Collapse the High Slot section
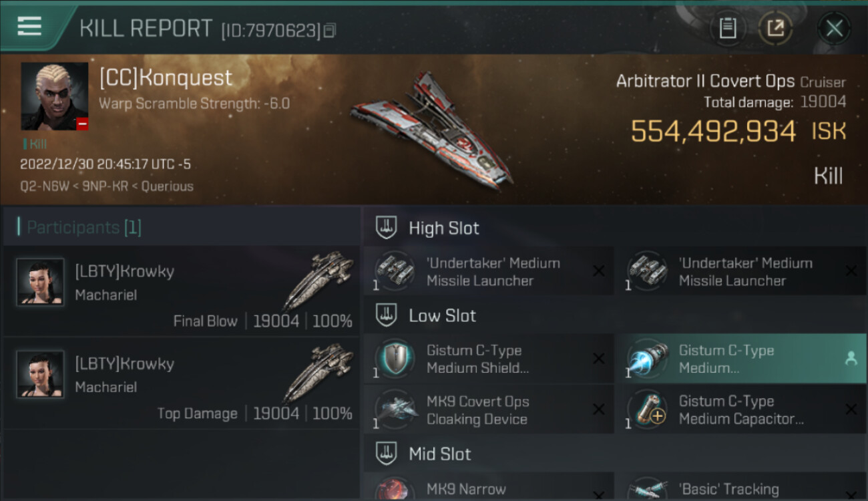Viewport: 868px width, 501px height. [386, 227]
